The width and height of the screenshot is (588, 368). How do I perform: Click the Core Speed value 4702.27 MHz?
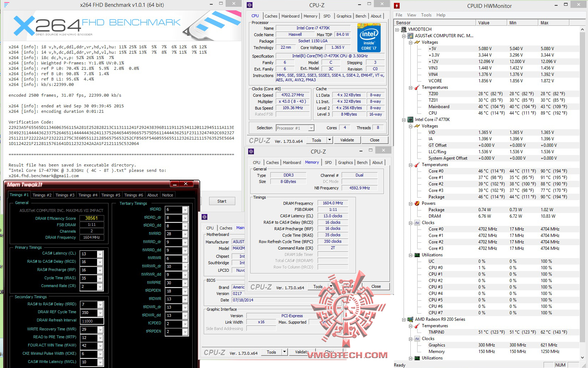[x=293, y=95]
